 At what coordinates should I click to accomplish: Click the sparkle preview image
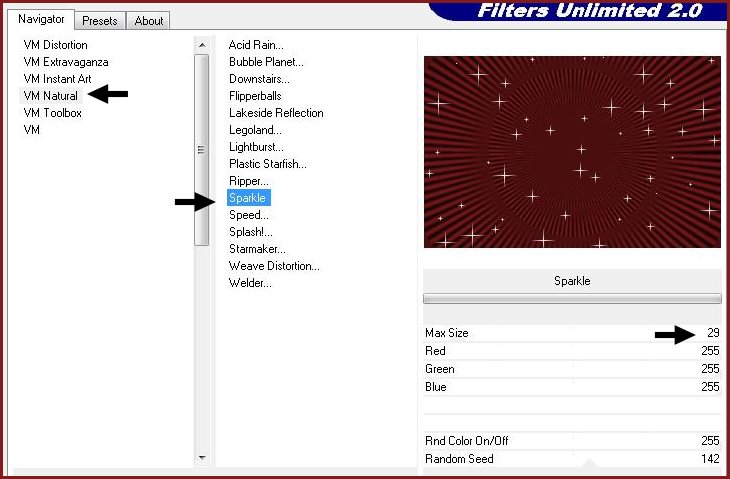click(x=572, y=152)
